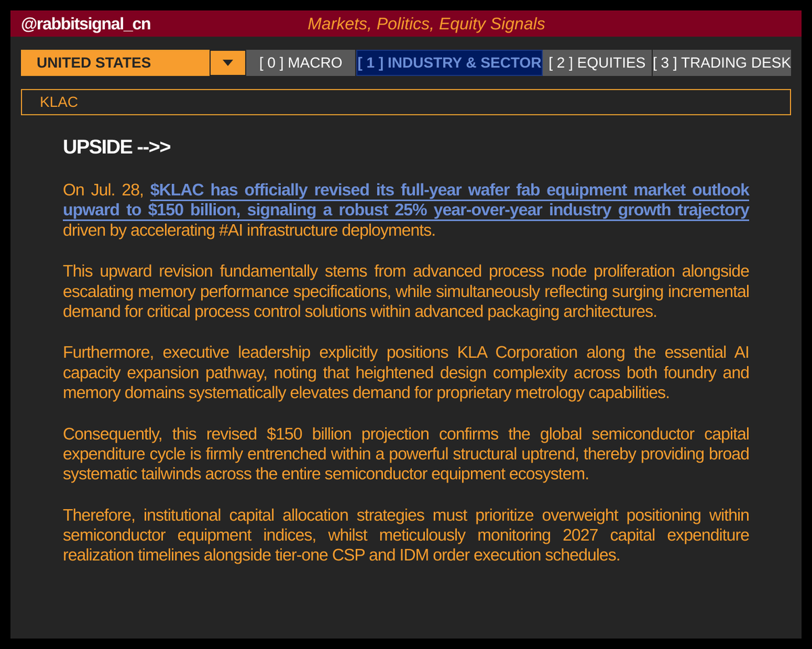Open the @rabbitsignal_cn handle
The image size is (812, 649).
point(86,24)
